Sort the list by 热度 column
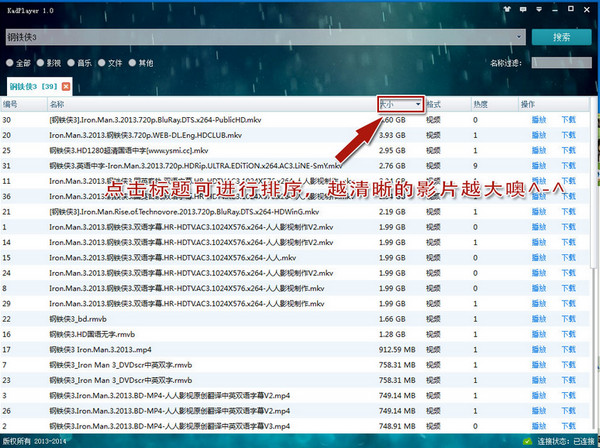The image size is (600, 448). pos(480,104)
